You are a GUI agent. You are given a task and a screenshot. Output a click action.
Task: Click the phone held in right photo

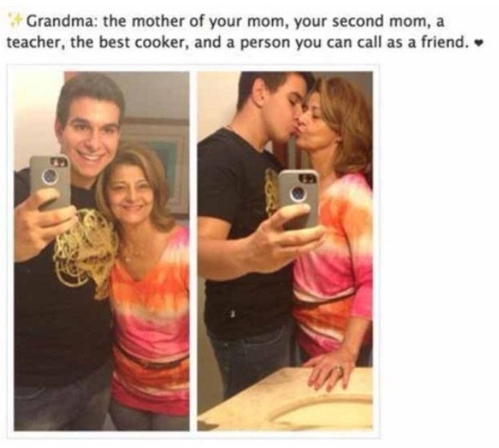click(299, 199)
